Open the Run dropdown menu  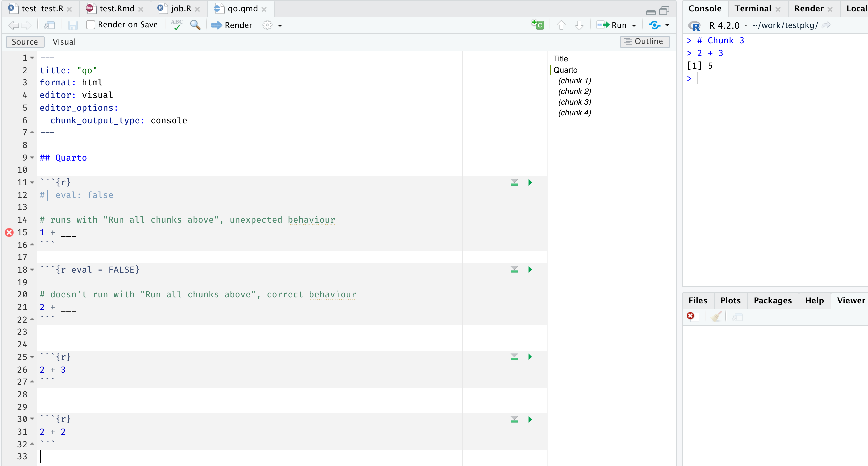click(x=634, y=25)
